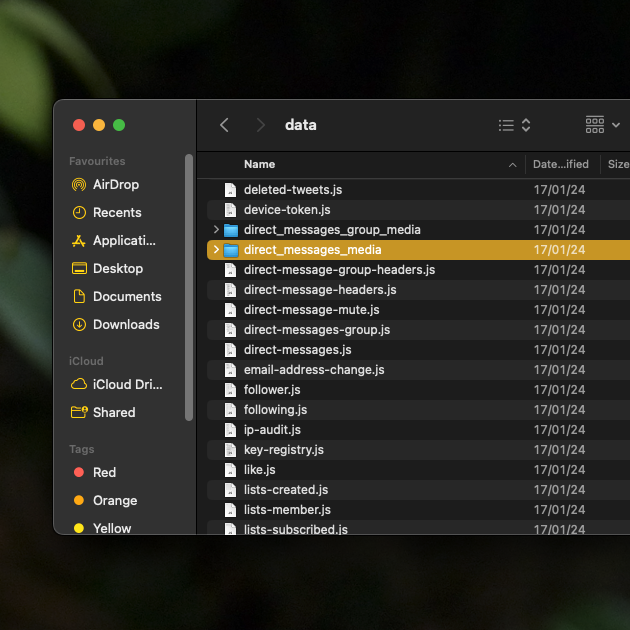Select the Red tag
Image resolution: width=630 pixels, height=630 pixels.
click(104, 472)
